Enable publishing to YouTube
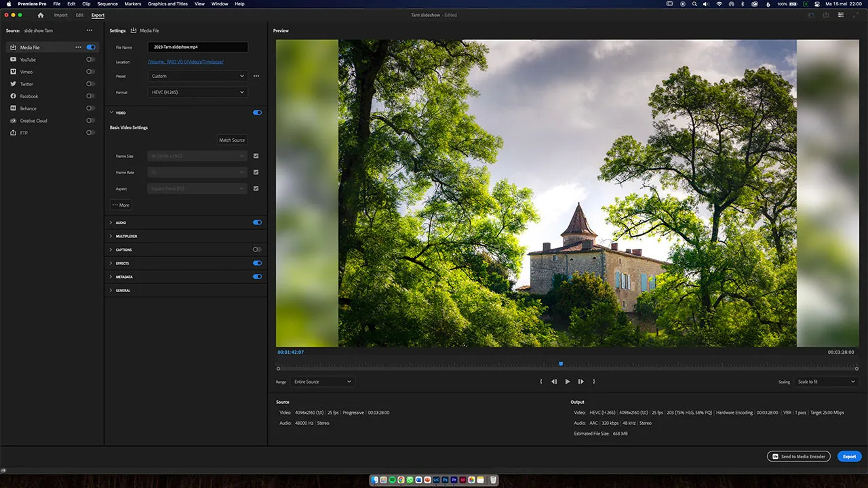This screenshot has width=868, height=488. [x=90, y=59]
